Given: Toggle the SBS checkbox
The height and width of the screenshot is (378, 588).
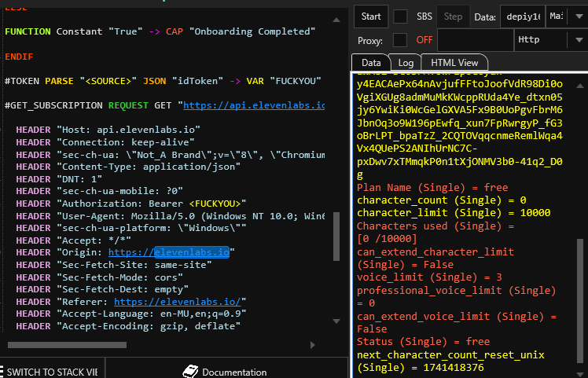Looking at the screenshot, I should [400, 17].
